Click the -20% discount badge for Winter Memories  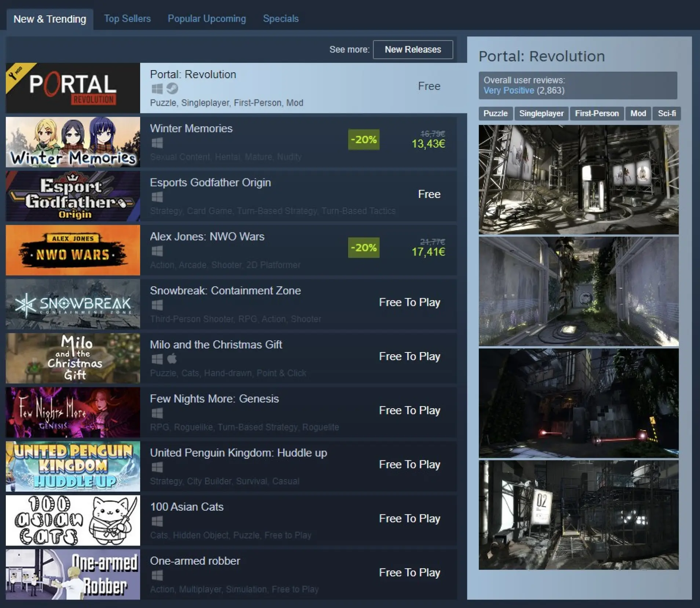(x=363, y=140)
